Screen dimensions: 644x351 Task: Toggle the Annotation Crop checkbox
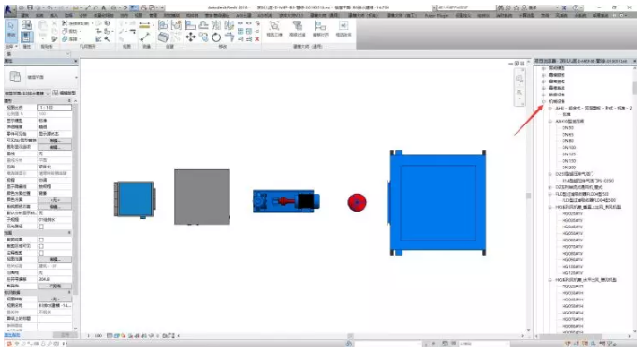pos(41,253)
